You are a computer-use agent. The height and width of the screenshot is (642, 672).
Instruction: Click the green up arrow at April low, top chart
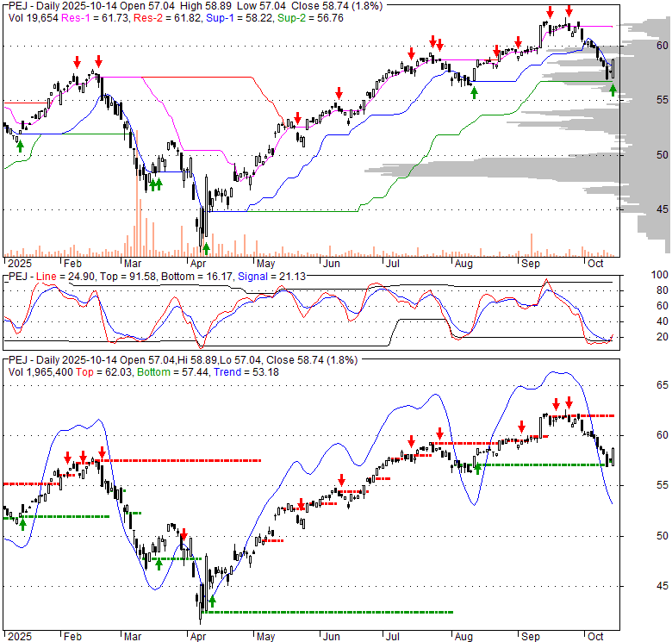tap(206, 248)
